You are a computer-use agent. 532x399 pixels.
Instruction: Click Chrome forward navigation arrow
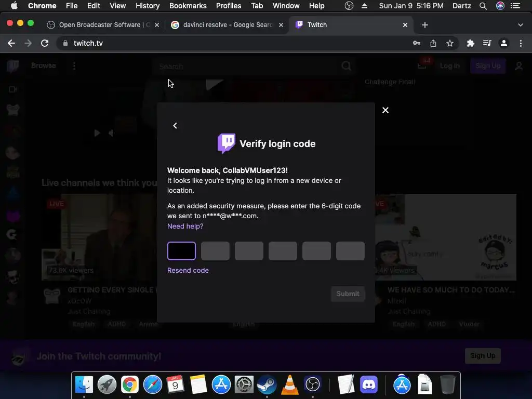point(28,43)
